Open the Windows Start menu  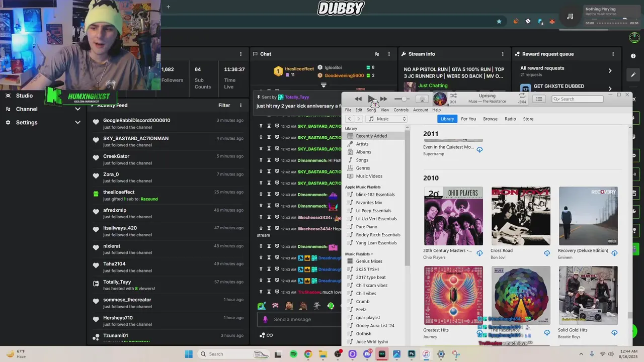[x=189, y=354]
